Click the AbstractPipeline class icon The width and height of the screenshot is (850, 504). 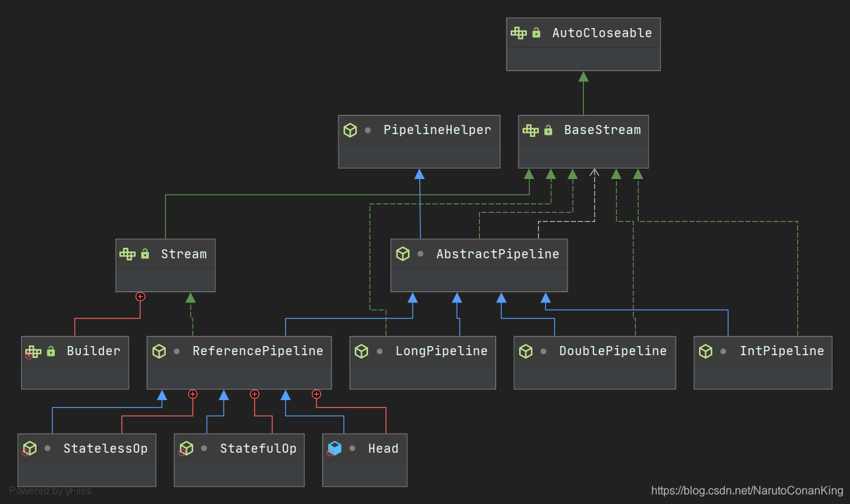pyautogui.click(x=403, y=254)
